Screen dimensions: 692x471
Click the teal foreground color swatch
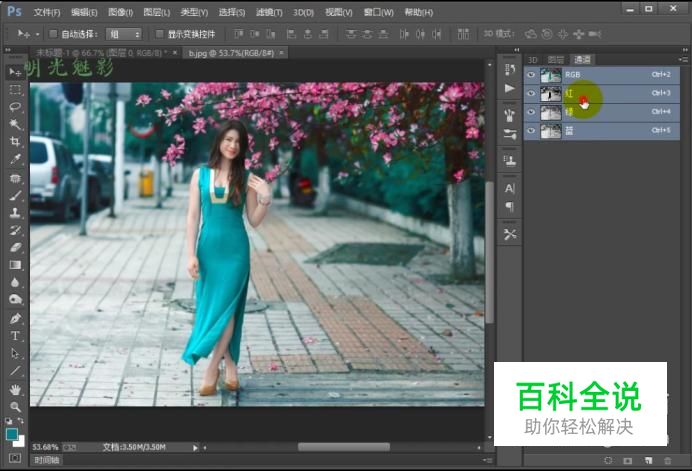(x=12, y=434)
